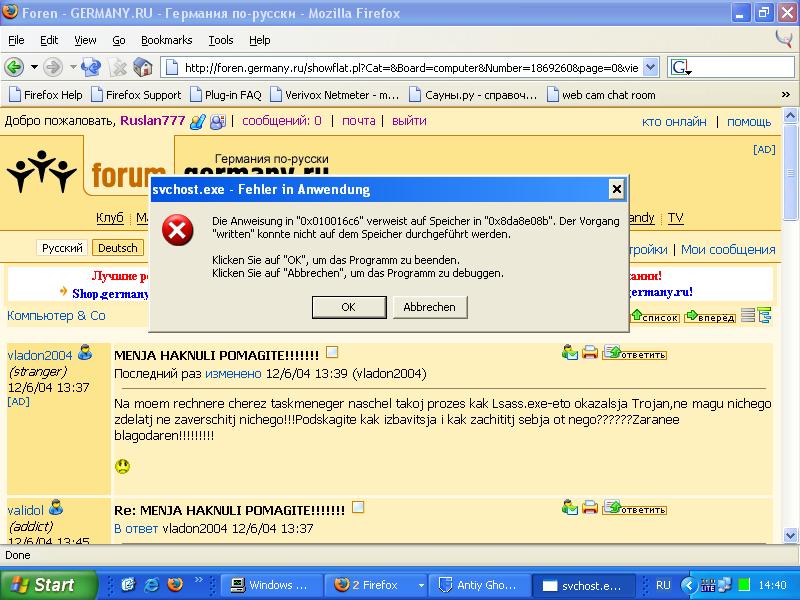Open the Клуб navigation link
This screenshot has height=600, width=800.
[x=110, y=218]
